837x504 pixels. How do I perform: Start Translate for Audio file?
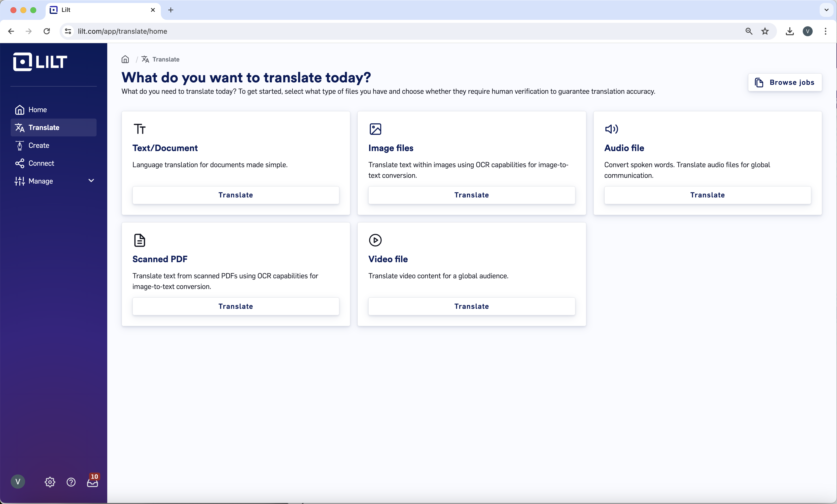click(x=708, y=195)
